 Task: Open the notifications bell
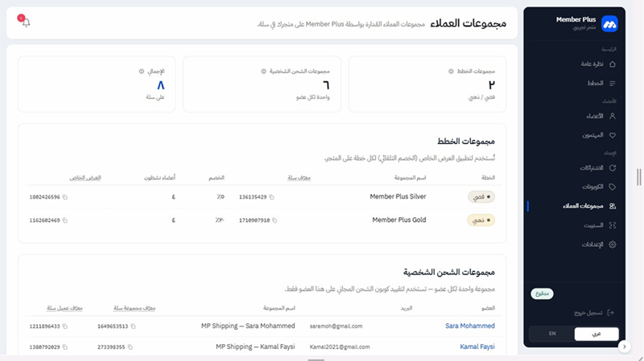click(26, 23)
